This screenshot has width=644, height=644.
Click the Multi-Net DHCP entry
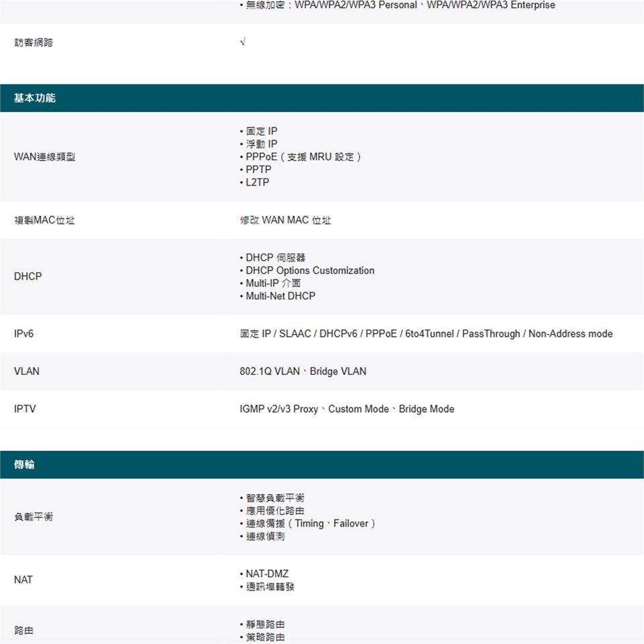click(280, 296)
